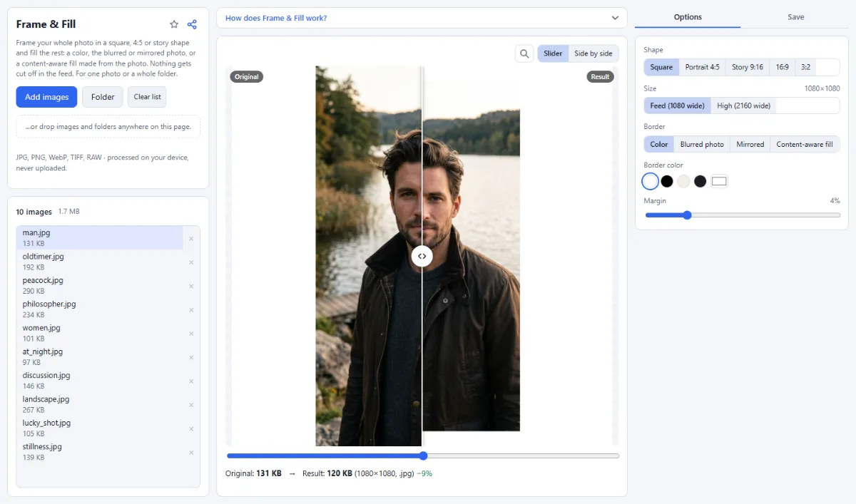Pick the black border color swatch

tap(667, 181)
